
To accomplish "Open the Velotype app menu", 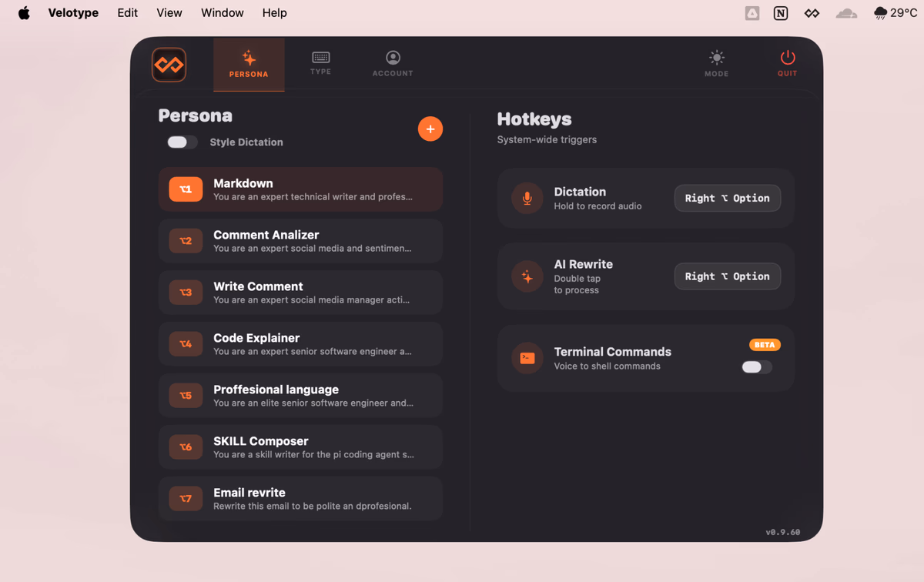I will point(73,13).
